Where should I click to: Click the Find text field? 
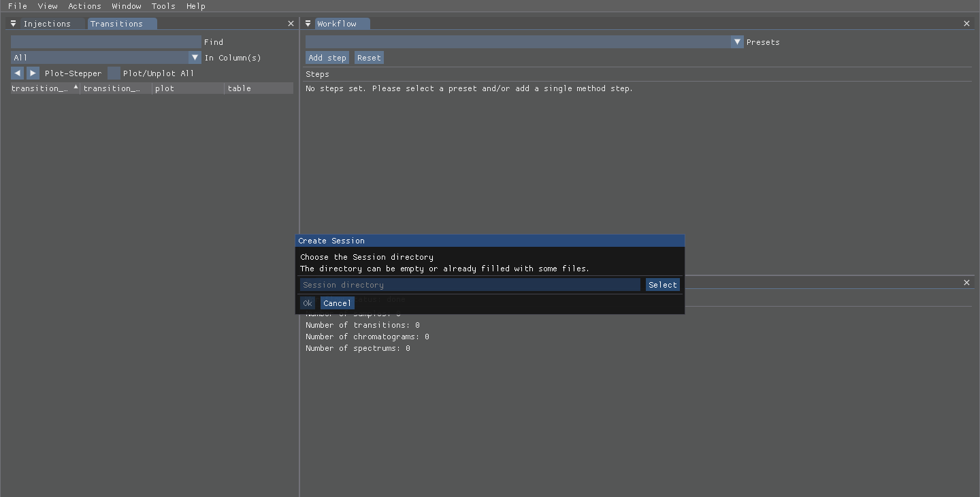coord(106,42)
